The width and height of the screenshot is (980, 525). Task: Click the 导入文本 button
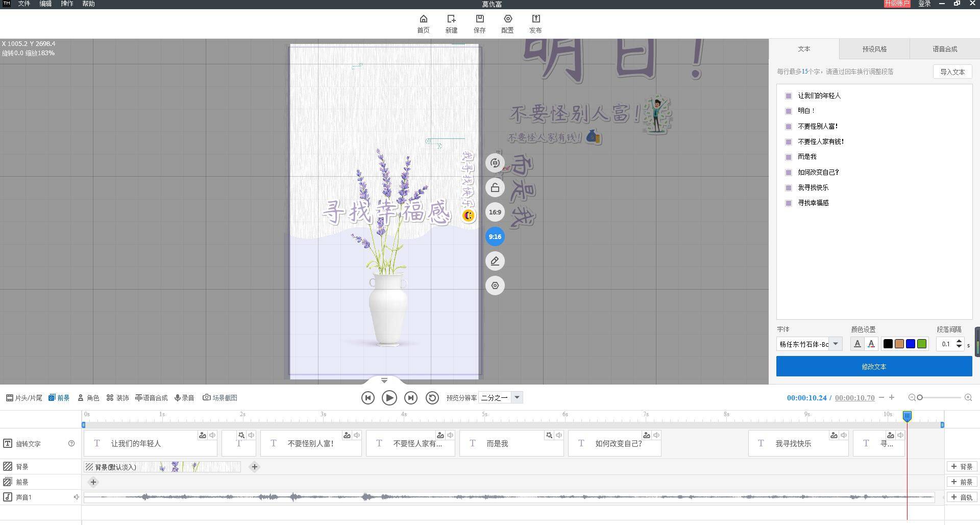(952, 72)
